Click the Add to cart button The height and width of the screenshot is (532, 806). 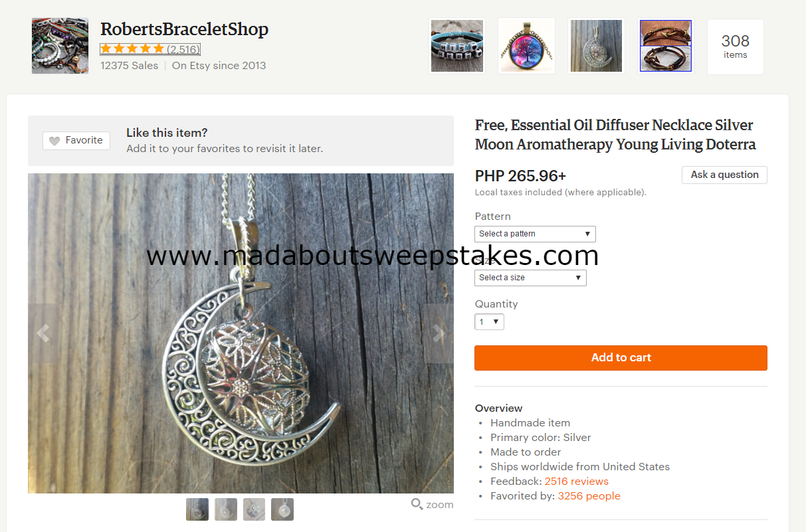(621, 357)
